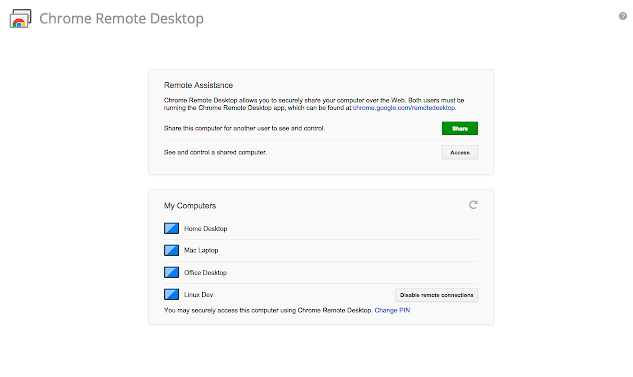Open the help question mark icon

623,16
